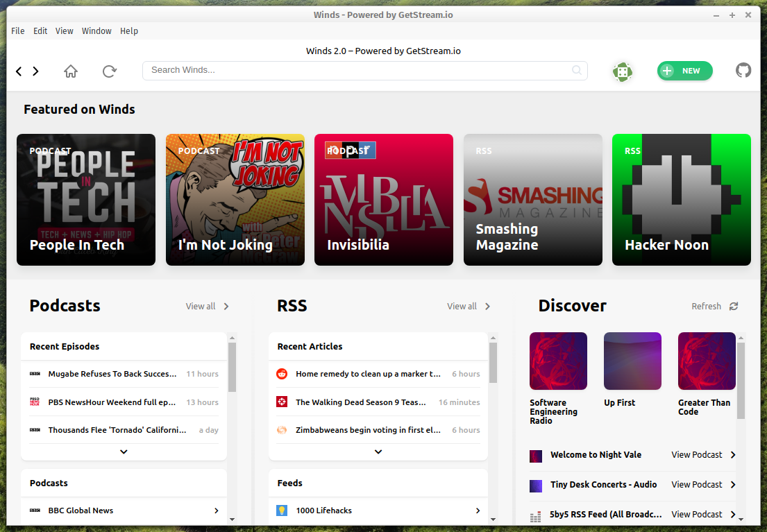
Task: Click the chevron next to Podcasts View all
Action: click(x=226, y=306)
